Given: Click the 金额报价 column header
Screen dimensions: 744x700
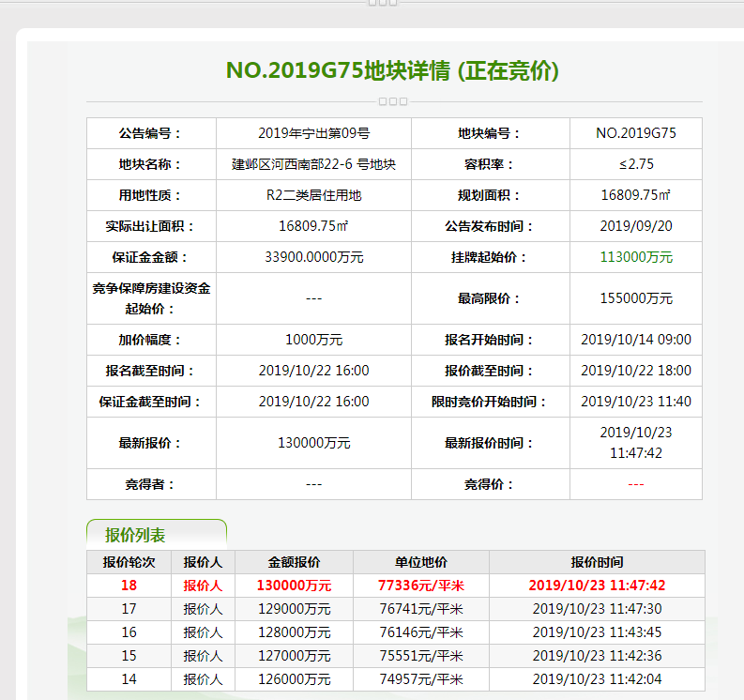Looking at the screenshot, I should click(x=295, y=562).
